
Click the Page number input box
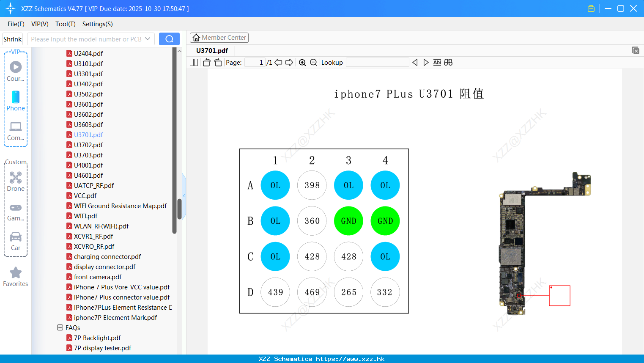coord(255,62)
